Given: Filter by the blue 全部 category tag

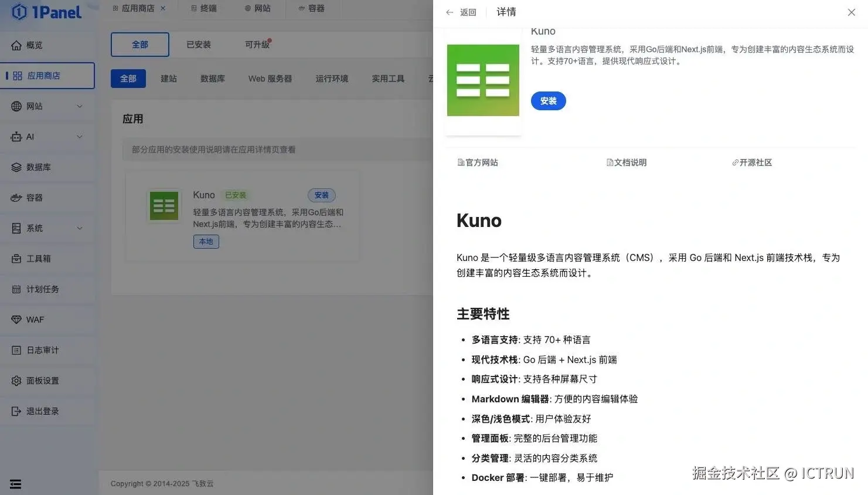Looking at the screenshot, I should (x=128, y=79).
